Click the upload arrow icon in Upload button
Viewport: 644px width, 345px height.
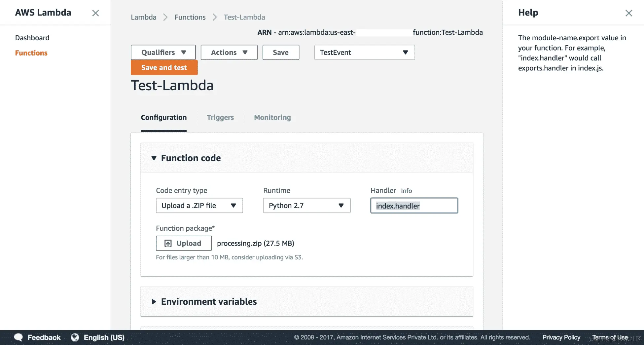[168, 243]
